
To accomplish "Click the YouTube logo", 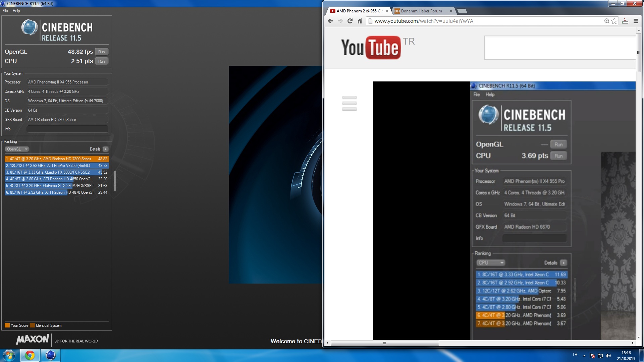I will tap(371, 47).
